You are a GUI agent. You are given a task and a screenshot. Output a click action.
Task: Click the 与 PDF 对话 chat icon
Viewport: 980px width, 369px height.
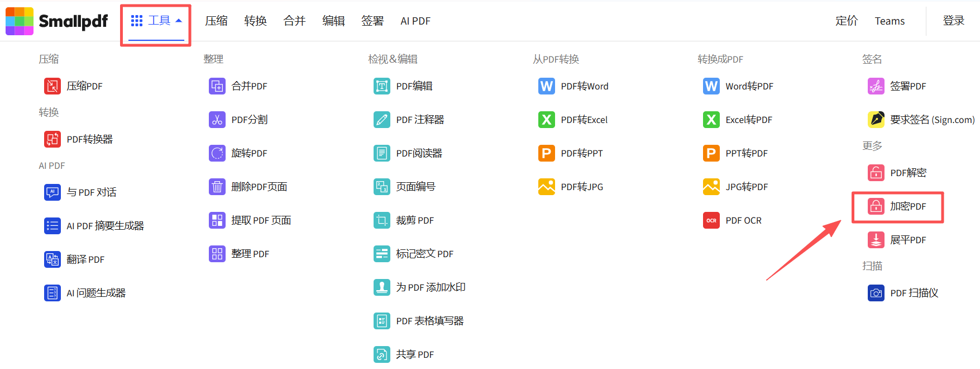(x=52, y=192)
